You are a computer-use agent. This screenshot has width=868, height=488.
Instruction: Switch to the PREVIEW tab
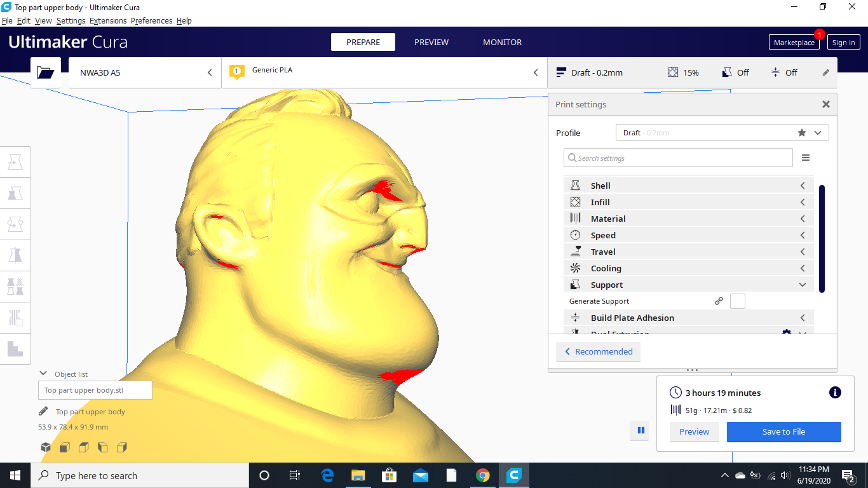pyautogui.click(x=431, y=42)
